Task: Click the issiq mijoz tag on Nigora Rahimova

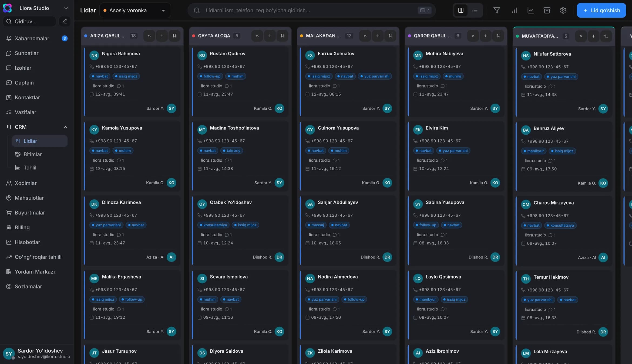Action: [126, 76]
